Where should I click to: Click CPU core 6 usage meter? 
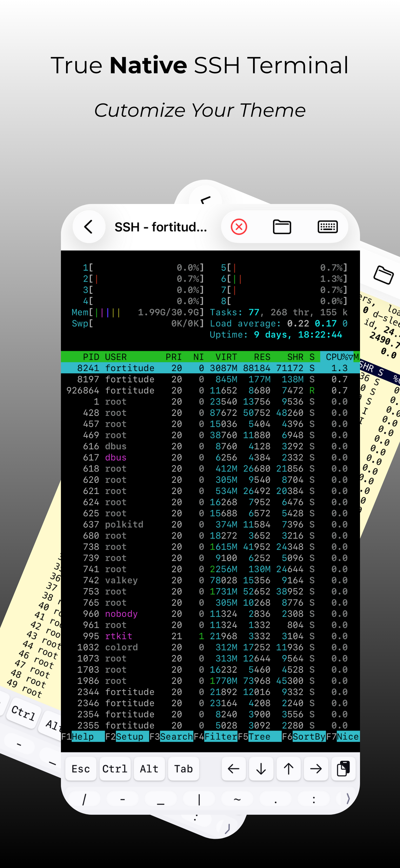(284, 279)
